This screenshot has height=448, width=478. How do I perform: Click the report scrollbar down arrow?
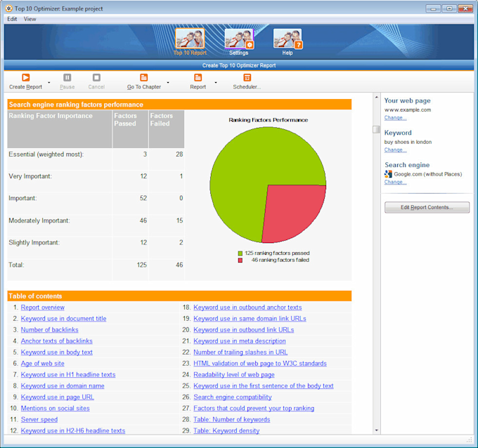(x=377, y=430)
